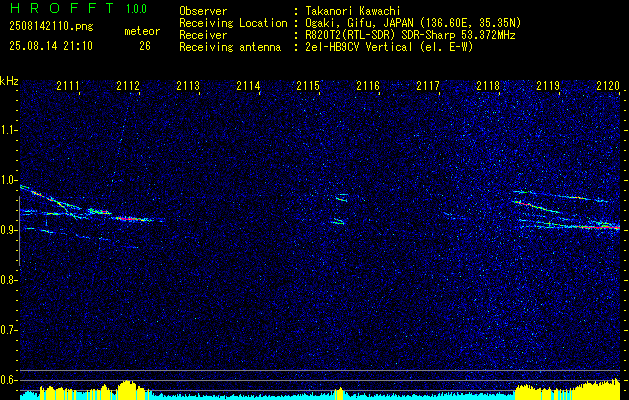Click the 2el-HB9CV Vertical antenna text

pos(389,47)
